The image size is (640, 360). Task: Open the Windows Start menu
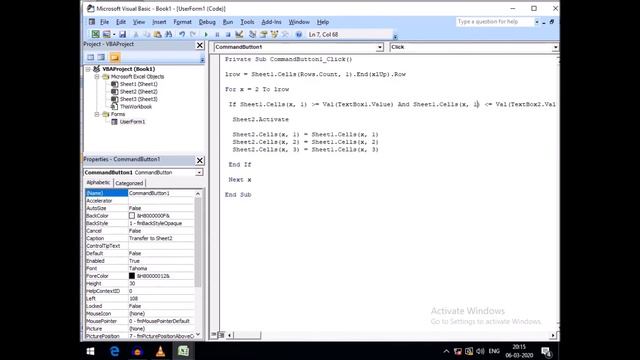(91, 351)
